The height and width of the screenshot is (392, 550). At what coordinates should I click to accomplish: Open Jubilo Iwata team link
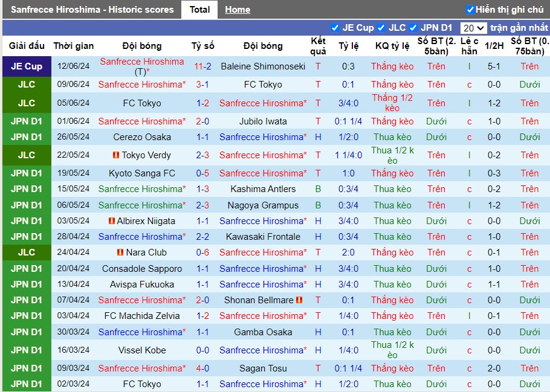[263, 121]
